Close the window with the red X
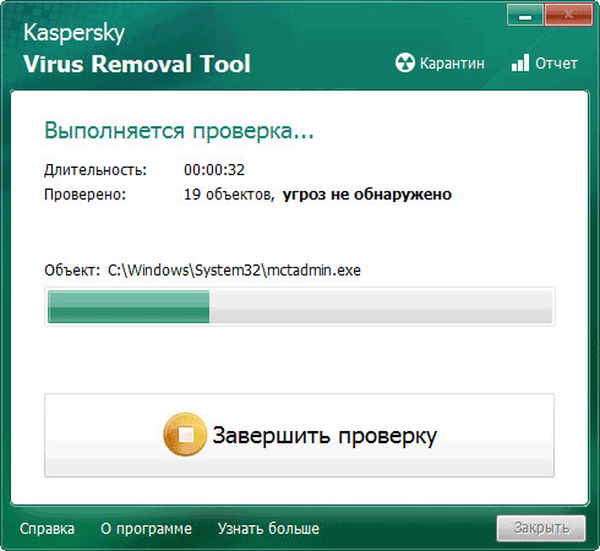The width and height of the screenshot is (600, 551). coord(567,13)
